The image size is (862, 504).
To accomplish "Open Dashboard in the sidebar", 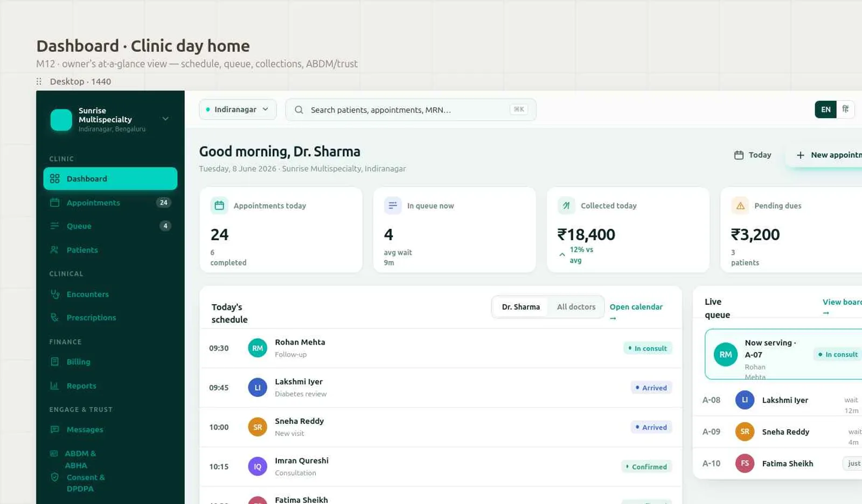I will point(110,179).
